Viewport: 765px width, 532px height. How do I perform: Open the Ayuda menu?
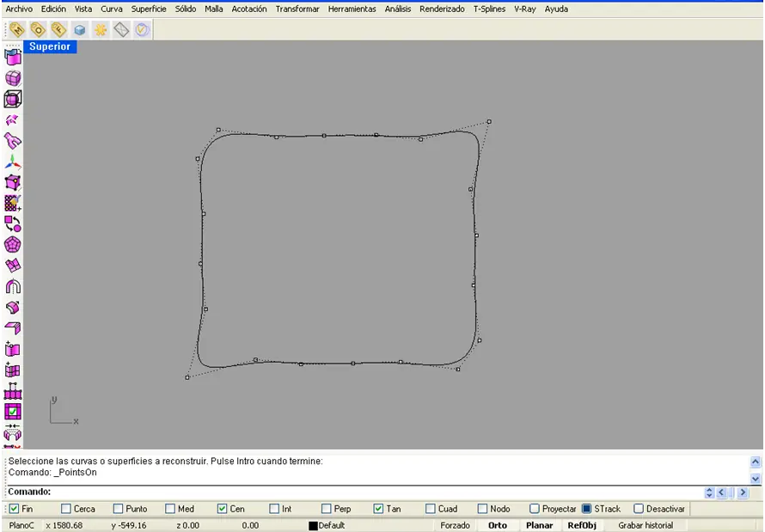click(x=556, y=9)
